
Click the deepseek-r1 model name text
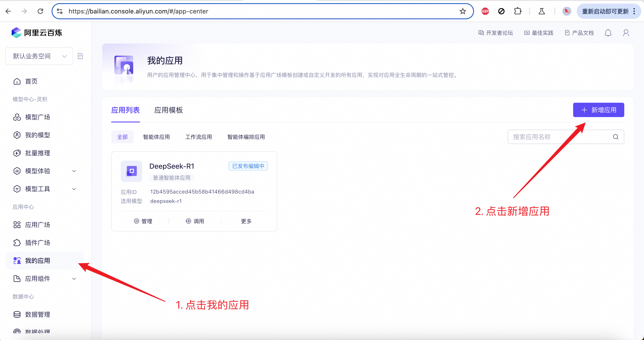(166, 201)
